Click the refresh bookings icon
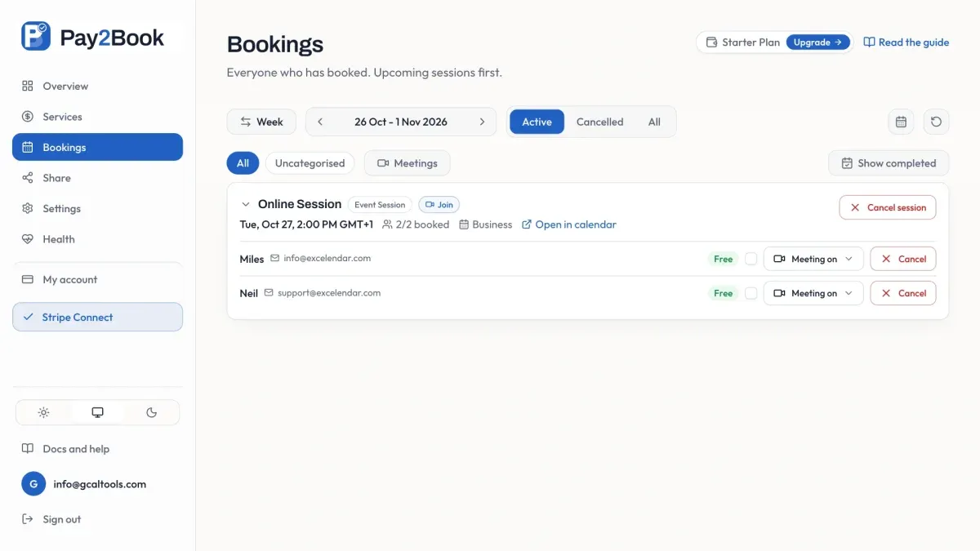 click(x=936, y=122)
